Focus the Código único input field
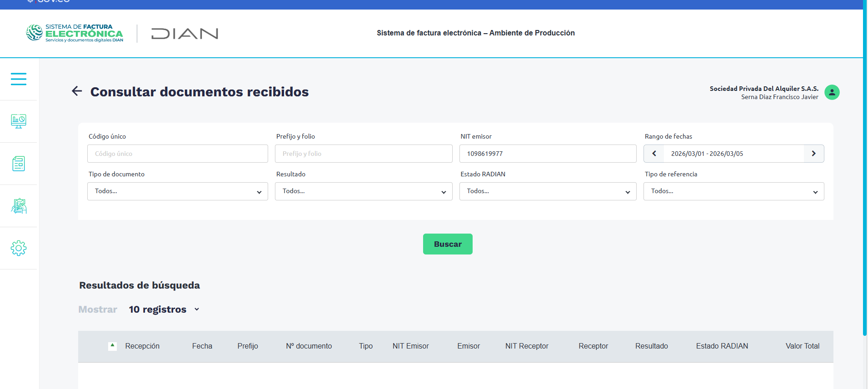The height and width of the screenshot is (389, 868). (x=177, y=154)
